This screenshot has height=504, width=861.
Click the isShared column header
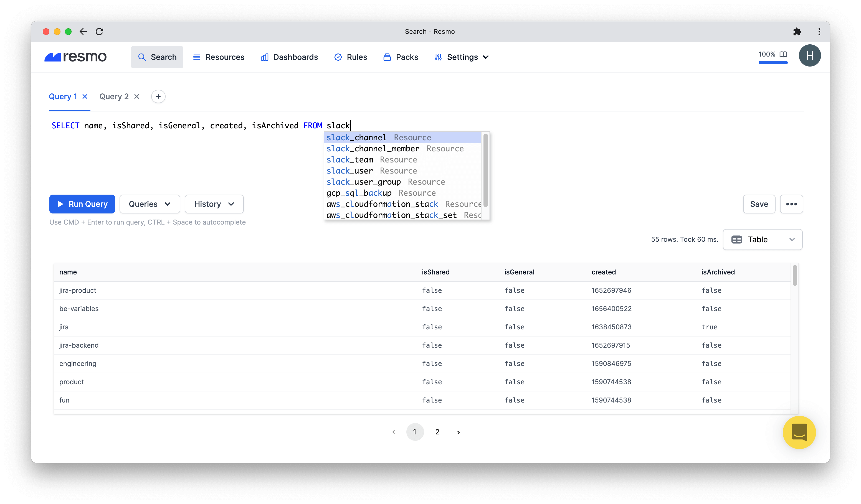pos(435,272)
